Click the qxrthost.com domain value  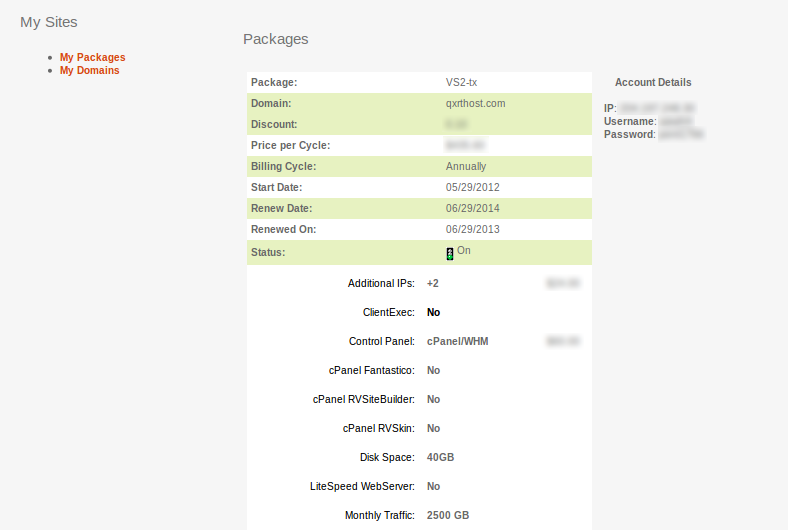475,103
